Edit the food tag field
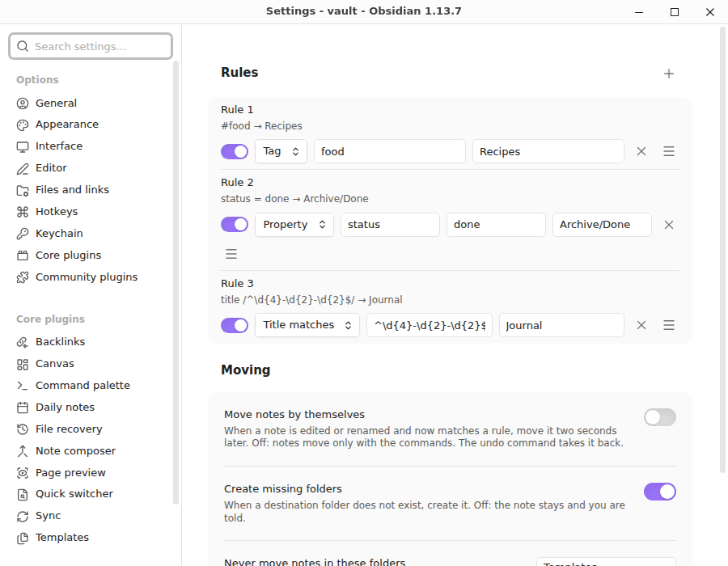 coord(390,151)
